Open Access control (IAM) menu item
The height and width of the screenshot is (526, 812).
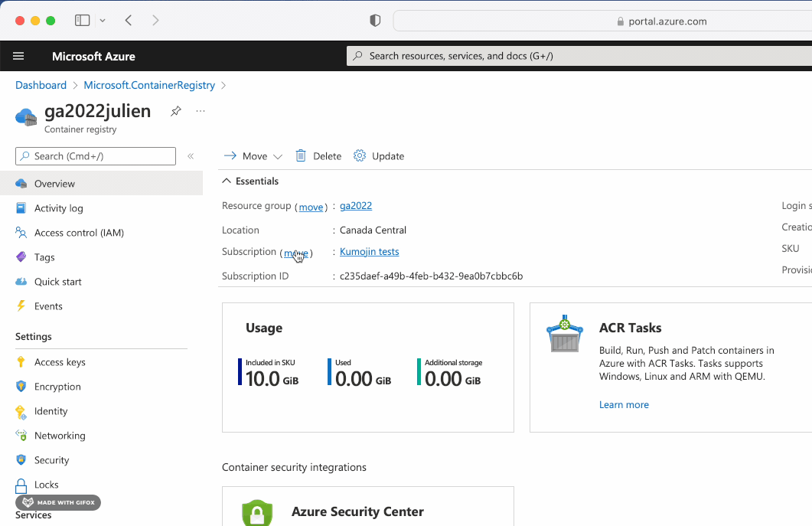click(x=79, y=233)
